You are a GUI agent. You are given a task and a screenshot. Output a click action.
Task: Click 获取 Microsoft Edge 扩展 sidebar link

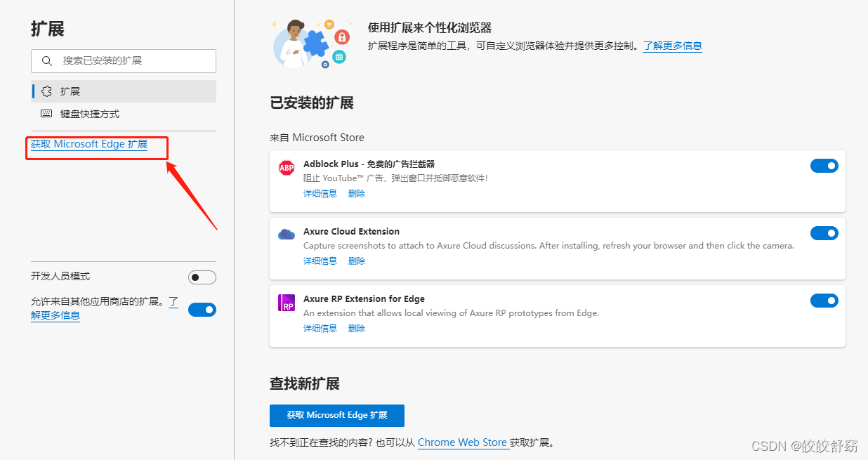89,144
